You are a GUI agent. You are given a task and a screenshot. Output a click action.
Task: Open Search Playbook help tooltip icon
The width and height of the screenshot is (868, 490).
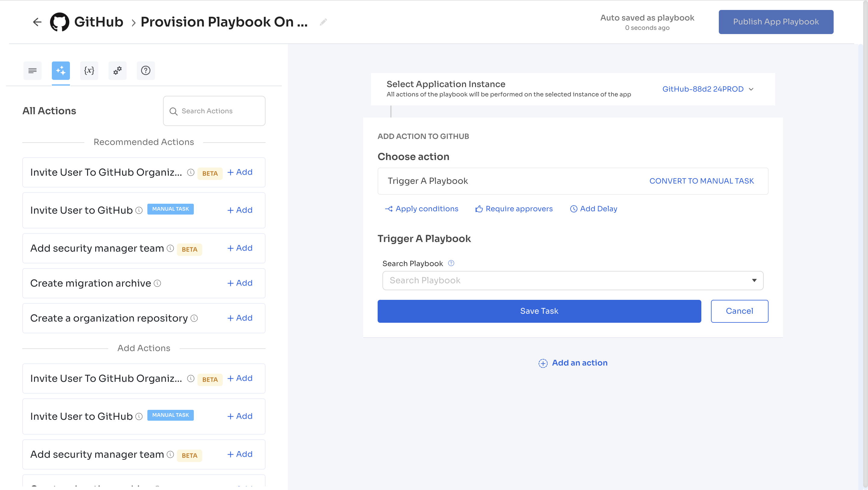[x=451, y=264]
